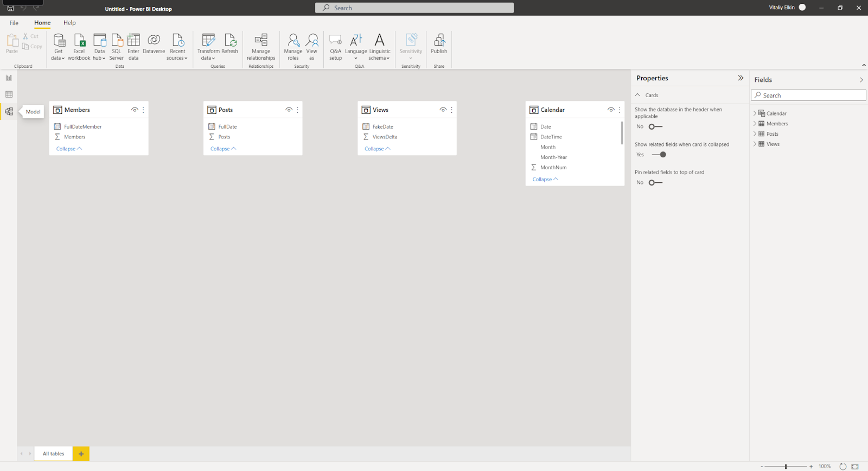Image resolution: width=868 pixels, height=471 pixels.
Task: Open Recent sources list
Action: tap(177, 47)
